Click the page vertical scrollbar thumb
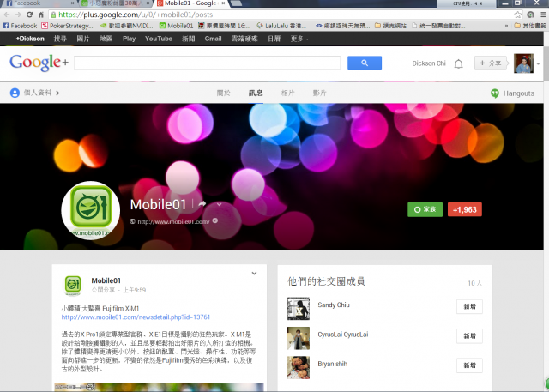Image resolution: width=549 pixels, height=392 pixels. (546, 63)
